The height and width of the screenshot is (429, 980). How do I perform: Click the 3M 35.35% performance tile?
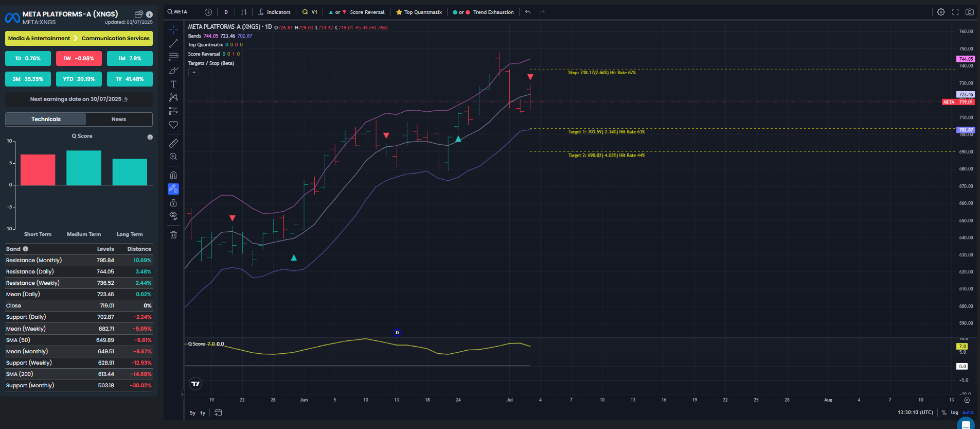tap(28, 79)
